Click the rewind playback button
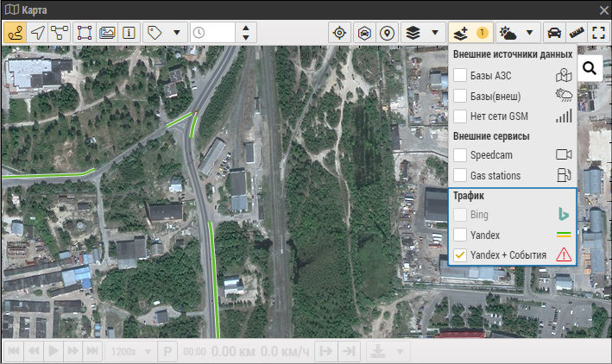Screen dimensions: 612x364 point(34,351)
